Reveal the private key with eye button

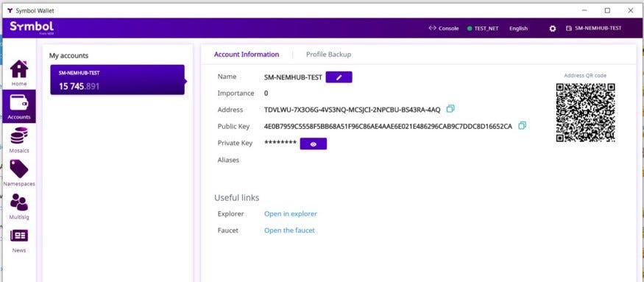click(x=314, y=144)
